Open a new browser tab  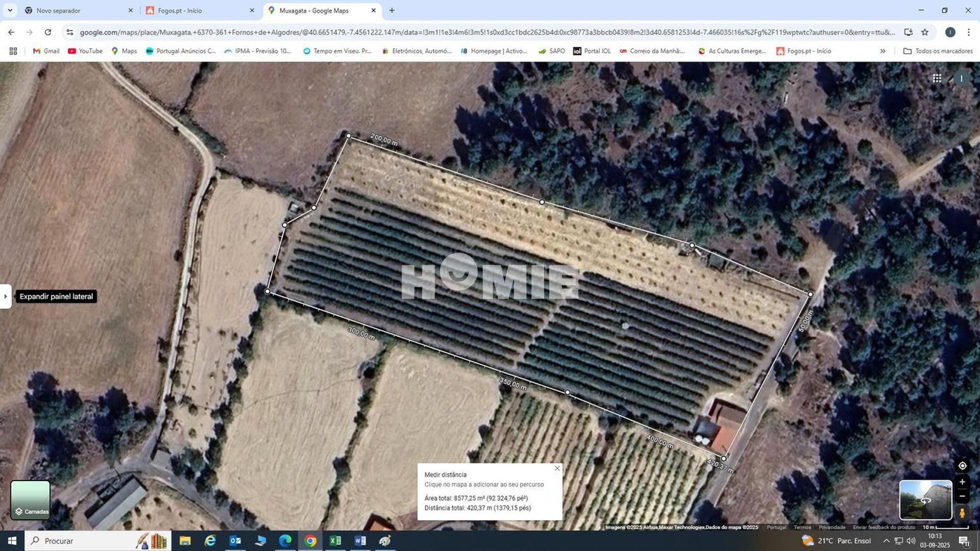pos(391,10)
